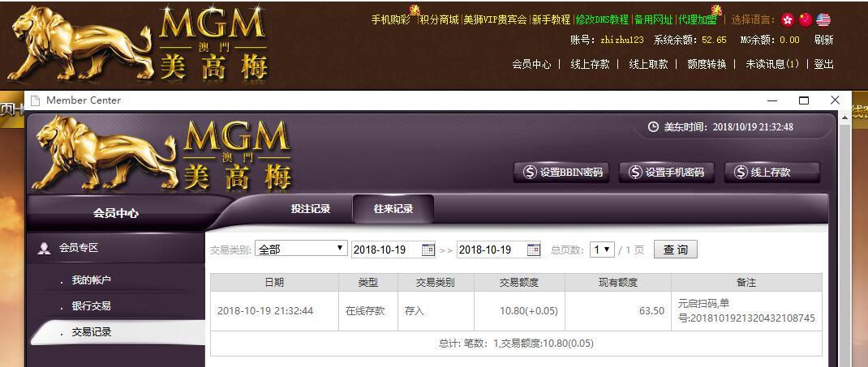Open 未读讯息(1) messages link
Viewport: 868px width, 367px height.
772,64
